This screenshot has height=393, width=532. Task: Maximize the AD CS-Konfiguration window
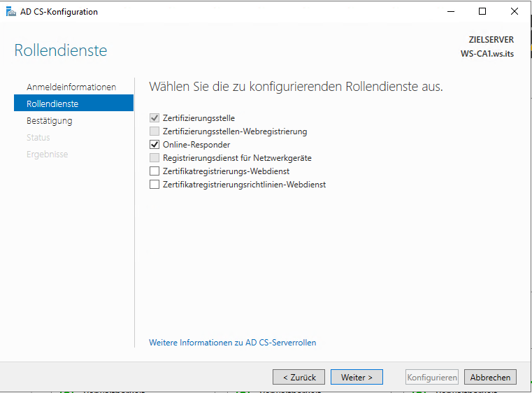tap(482, 12)
